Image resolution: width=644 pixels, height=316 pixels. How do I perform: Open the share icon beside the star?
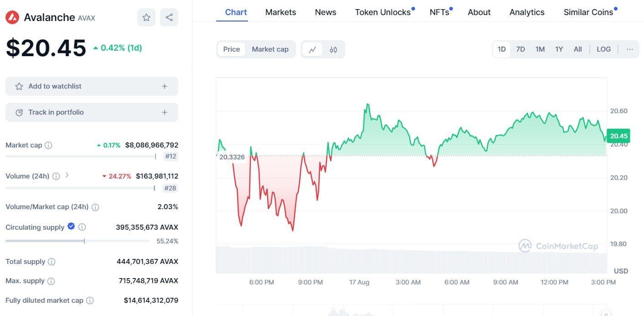pyautogui.click(x=169, y=17)
